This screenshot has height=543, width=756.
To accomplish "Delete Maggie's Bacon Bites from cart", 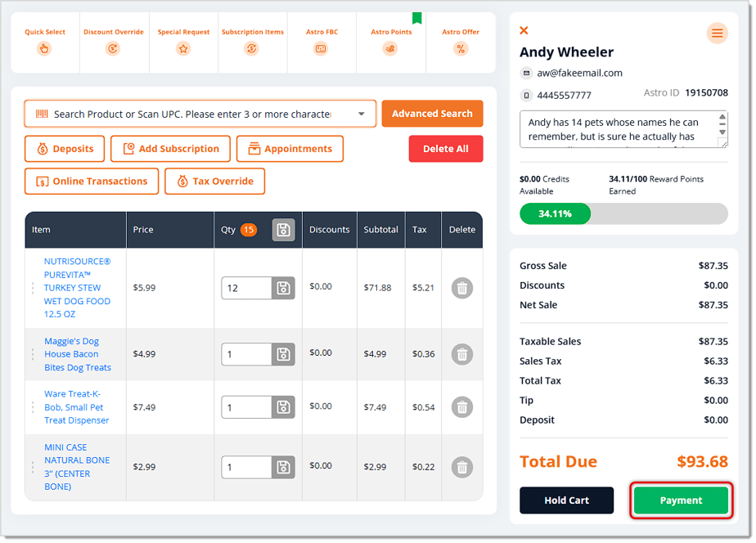I will tap(462, 355).
